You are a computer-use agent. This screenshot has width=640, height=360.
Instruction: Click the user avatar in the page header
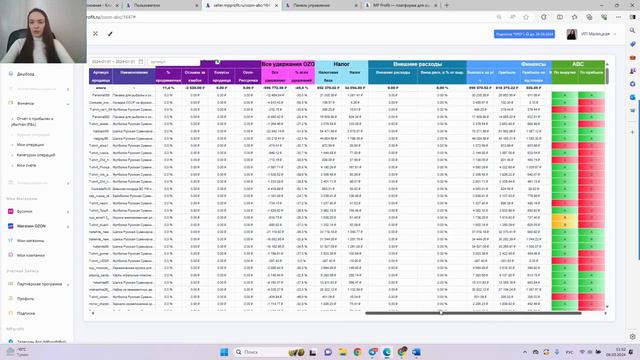tap(571, 34)
